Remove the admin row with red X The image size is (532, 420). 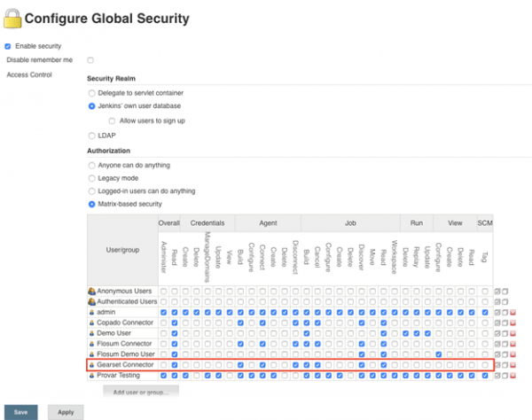point(512,313)
